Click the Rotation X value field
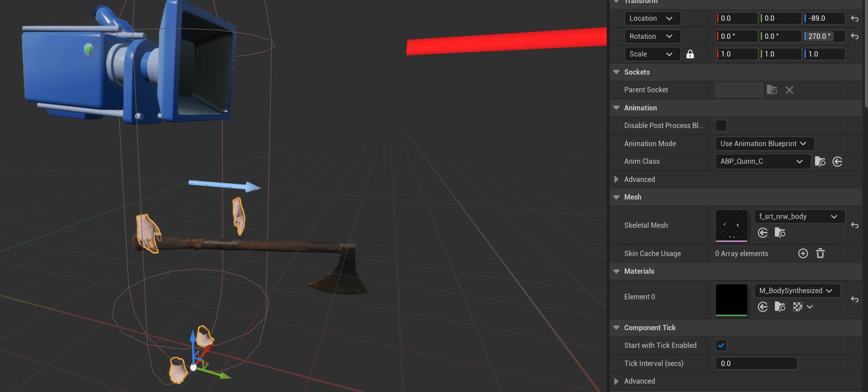 (x=737, y=36)
